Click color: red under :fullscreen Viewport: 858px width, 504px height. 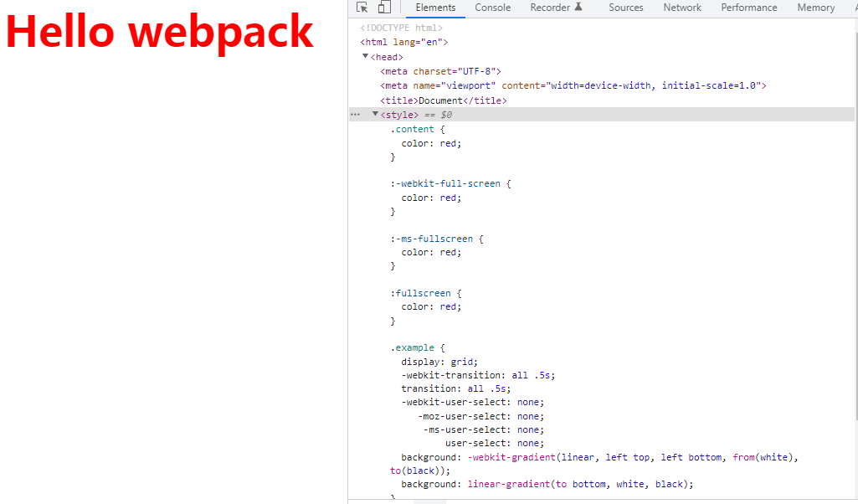(431, 307)
